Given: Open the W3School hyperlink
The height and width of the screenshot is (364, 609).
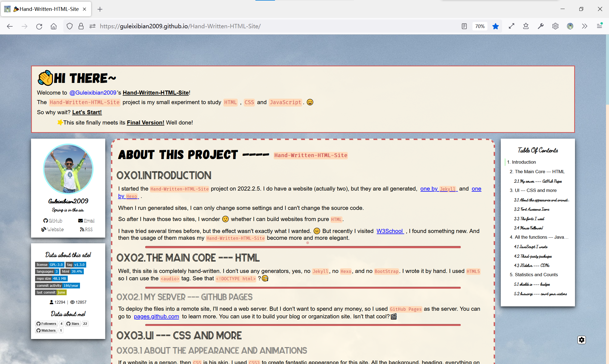Looking at the screenshot, I should [389, 231].
